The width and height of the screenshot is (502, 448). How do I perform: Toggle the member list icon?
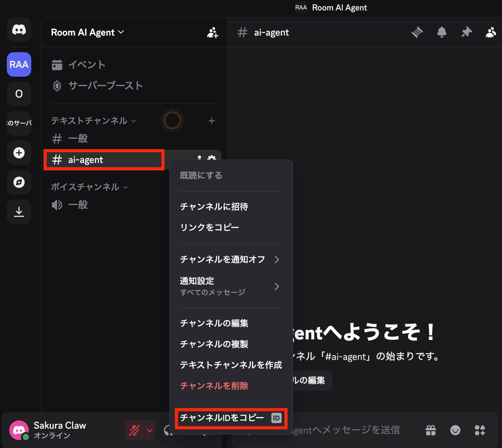[491, 32]
